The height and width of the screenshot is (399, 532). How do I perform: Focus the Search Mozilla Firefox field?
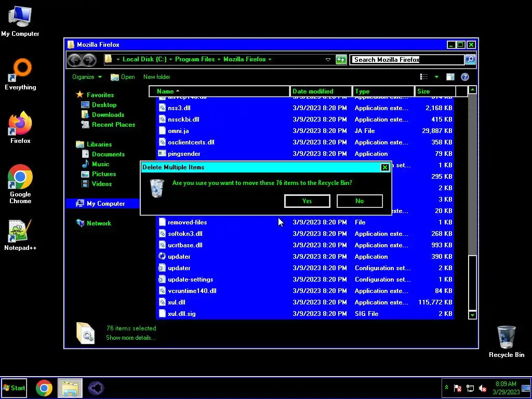tap(407, 60)
